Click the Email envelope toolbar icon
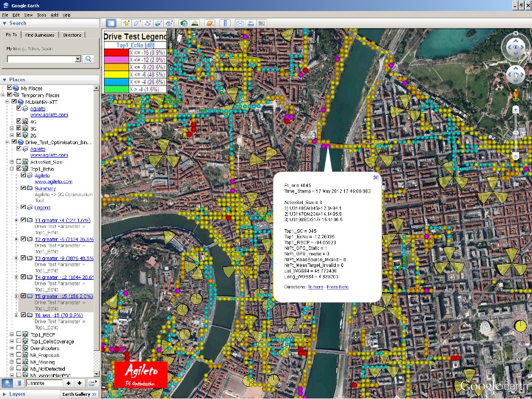532x399 pixels. pos(240,23)
